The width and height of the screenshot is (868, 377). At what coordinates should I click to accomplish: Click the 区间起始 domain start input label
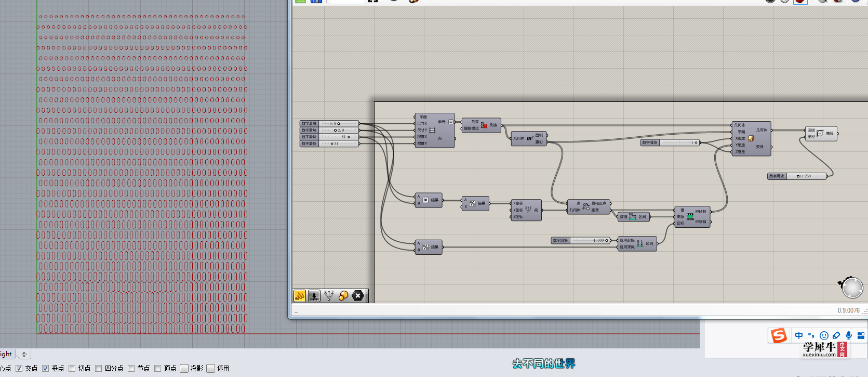click(x=627, y=240)
